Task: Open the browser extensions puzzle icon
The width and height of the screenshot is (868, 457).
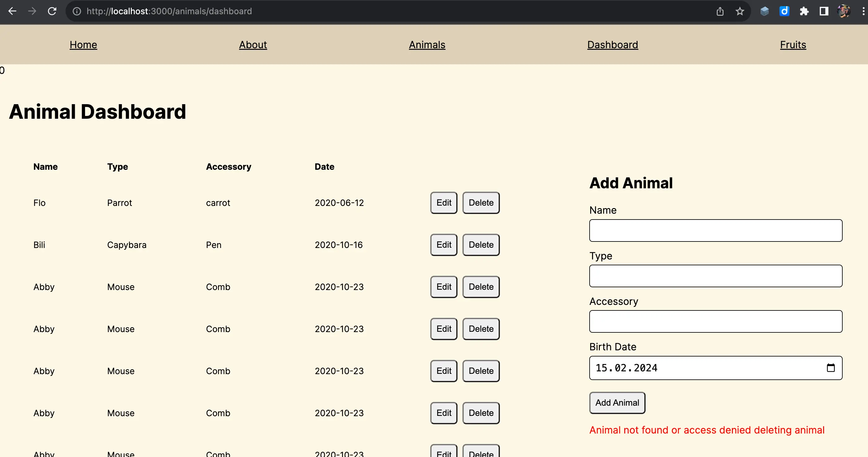Action: point(804,11)
